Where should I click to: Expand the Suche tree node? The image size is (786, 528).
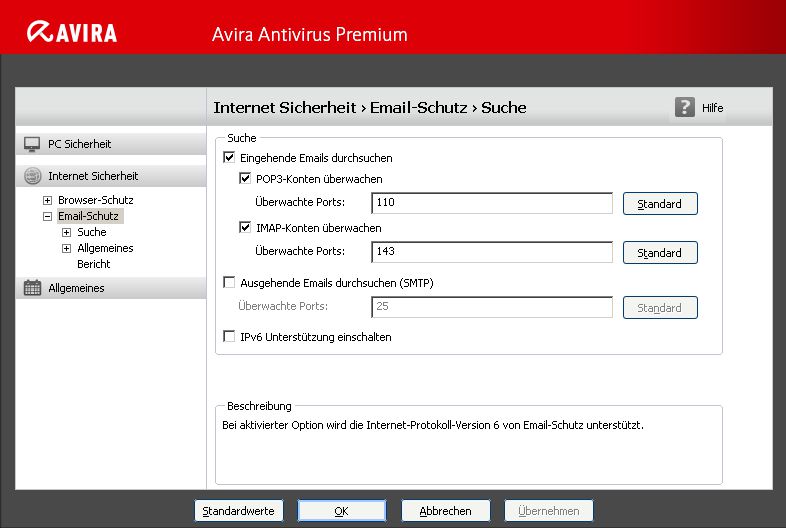pyautogui.click(x=67, y=232)
